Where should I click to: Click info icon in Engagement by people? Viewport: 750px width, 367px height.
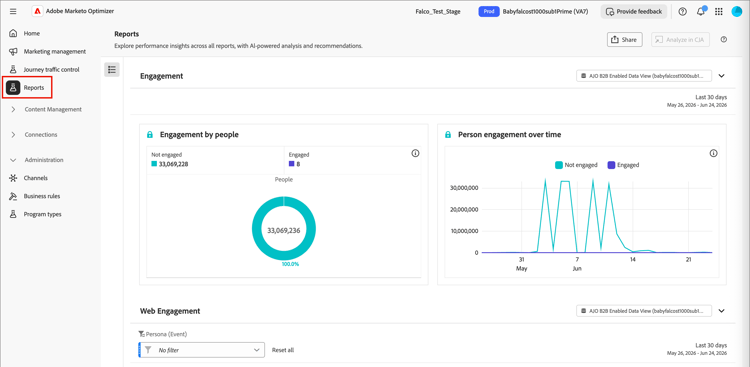(x=415, y=154)
